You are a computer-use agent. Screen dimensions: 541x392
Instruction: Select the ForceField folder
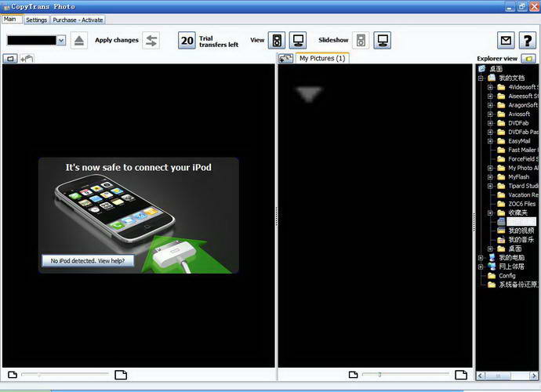(x=523, y=158)
